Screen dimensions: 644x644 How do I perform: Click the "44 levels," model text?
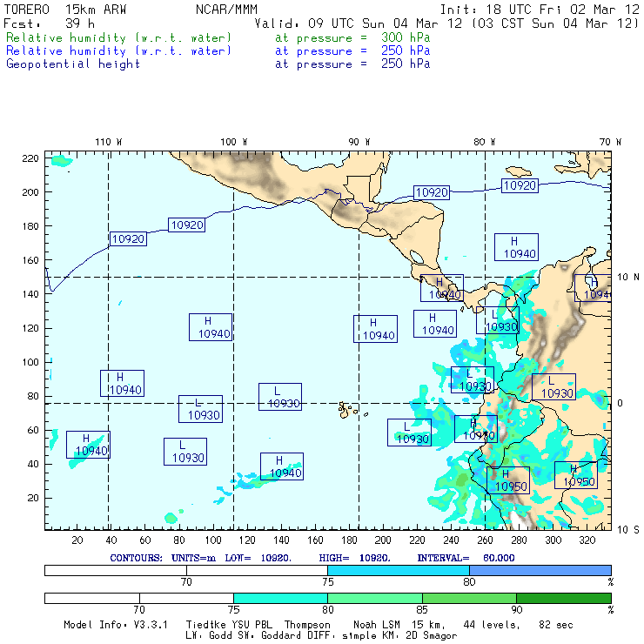pyautogui.click(x=492, y=625)
